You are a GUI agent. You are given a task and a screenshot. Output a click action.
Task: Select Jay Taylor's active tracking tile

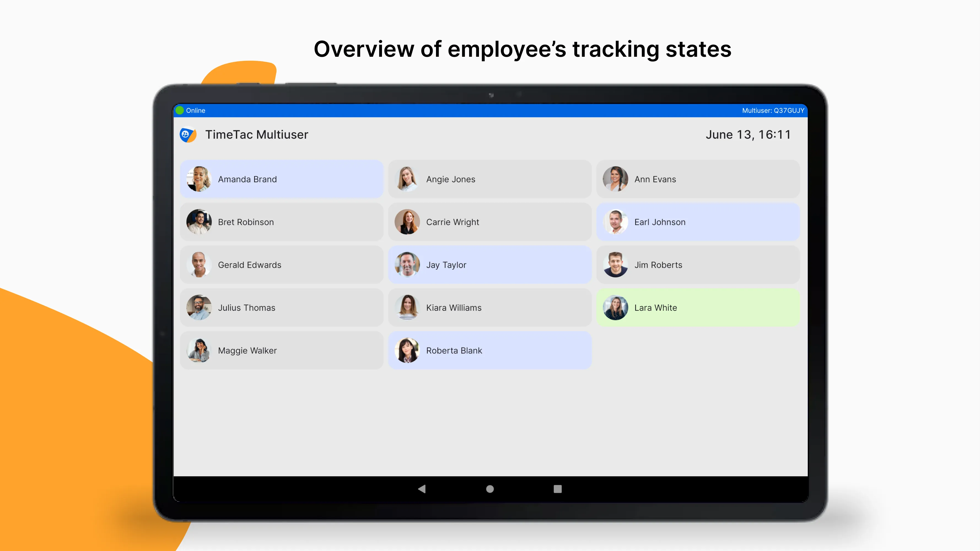pyautogui.click(x=489, y=264)
